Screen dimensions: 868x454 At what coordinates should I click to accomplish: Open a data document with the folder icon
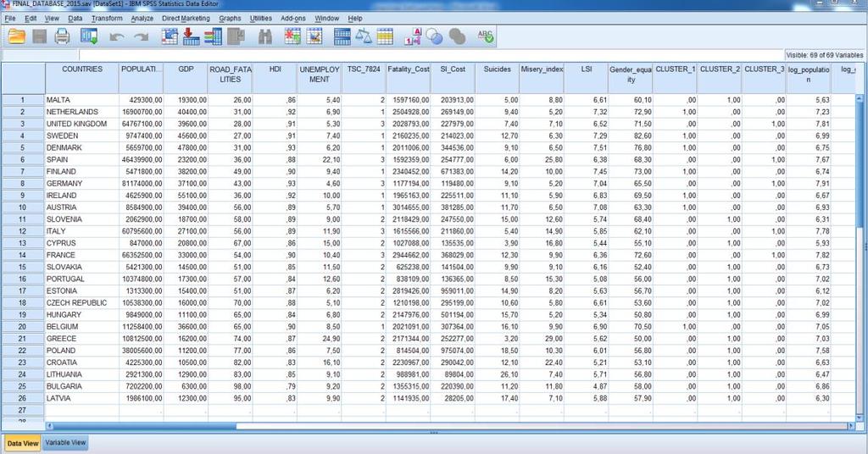[17, 37]
